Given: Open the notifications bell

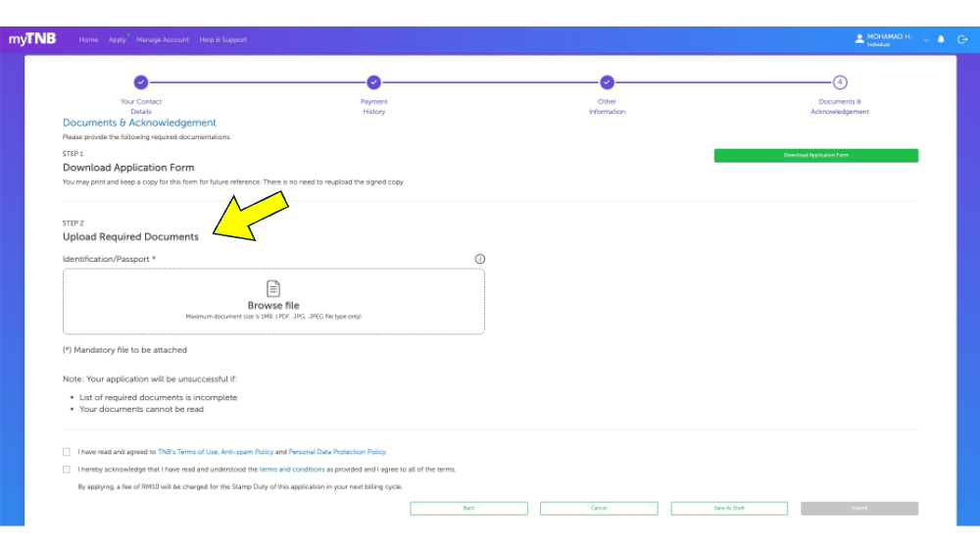Looking at the screenshot, I should [x=941, y=39].
